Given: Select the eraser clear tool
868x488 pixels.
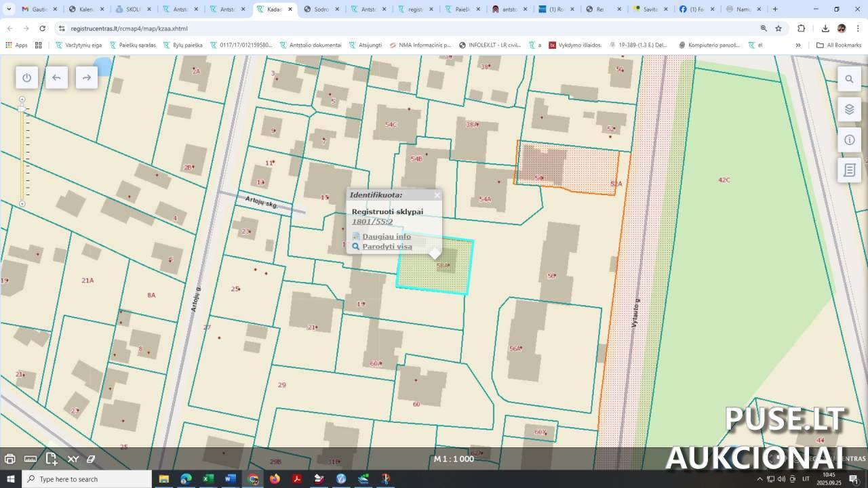Looking at the screenshot, I should (91, 459).
